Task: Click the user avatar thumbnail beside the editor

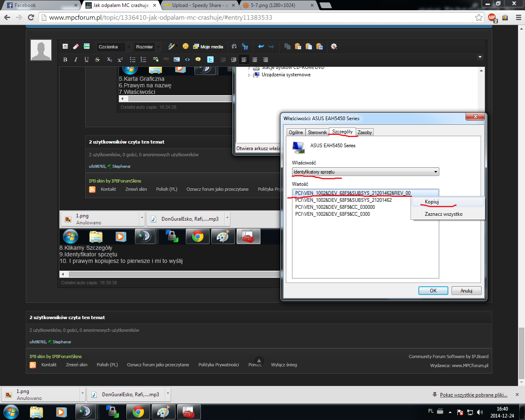Action: point(41,50)
